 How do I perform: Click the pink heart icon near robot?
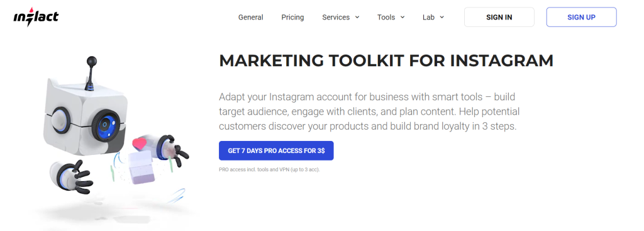[139, 144]
